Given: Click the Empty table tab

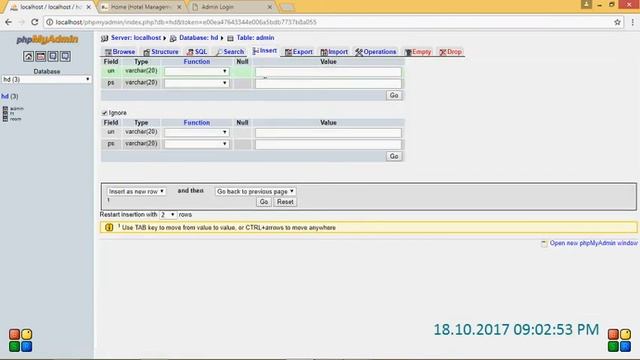Looking at the screenshot, I should [x=418, y=52].
